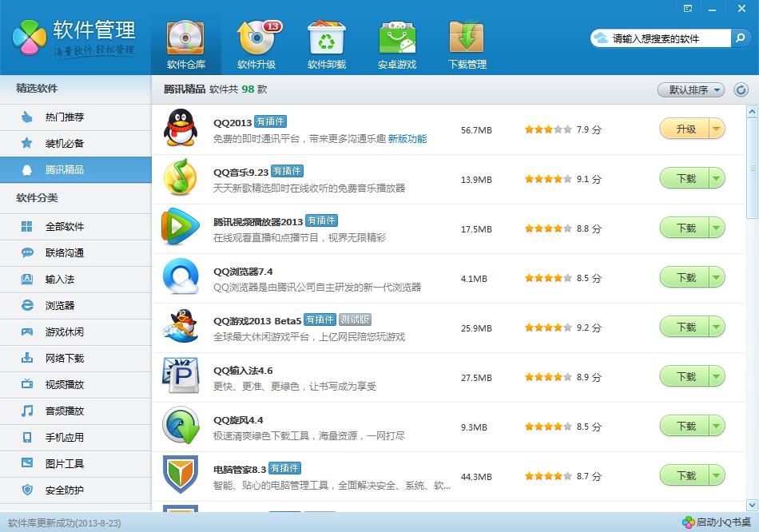Click the 有插件 tag on 电脑管家8.3
Viewport: 759px width, 532px height.
pos(284,468)
